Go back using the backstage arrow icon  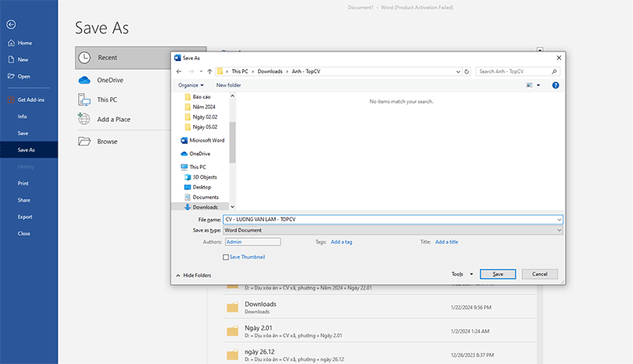[11, 25]
